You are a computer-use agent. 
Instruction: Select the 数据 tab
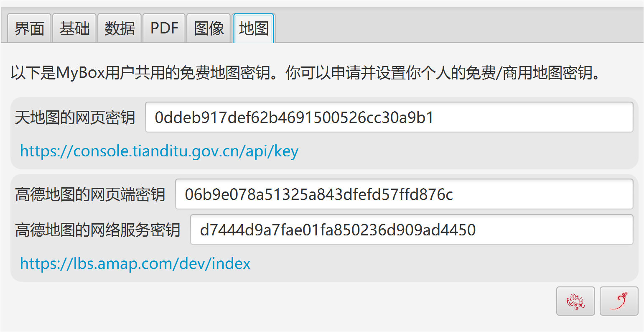click(120, 28)
